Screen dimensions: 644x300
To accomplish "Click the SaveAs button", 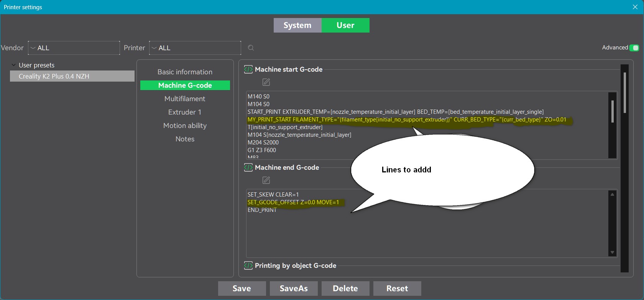I will [294, 289].
